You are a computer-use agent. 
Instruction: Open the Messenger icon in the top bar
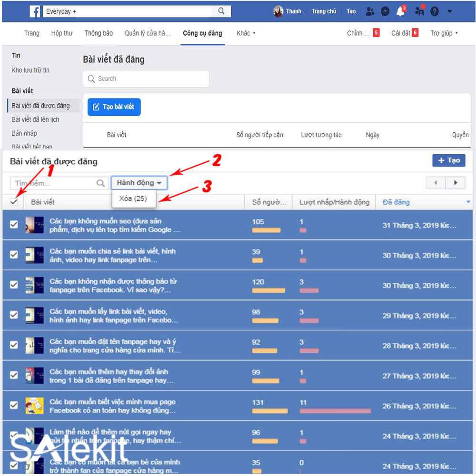tap(385, 10)
